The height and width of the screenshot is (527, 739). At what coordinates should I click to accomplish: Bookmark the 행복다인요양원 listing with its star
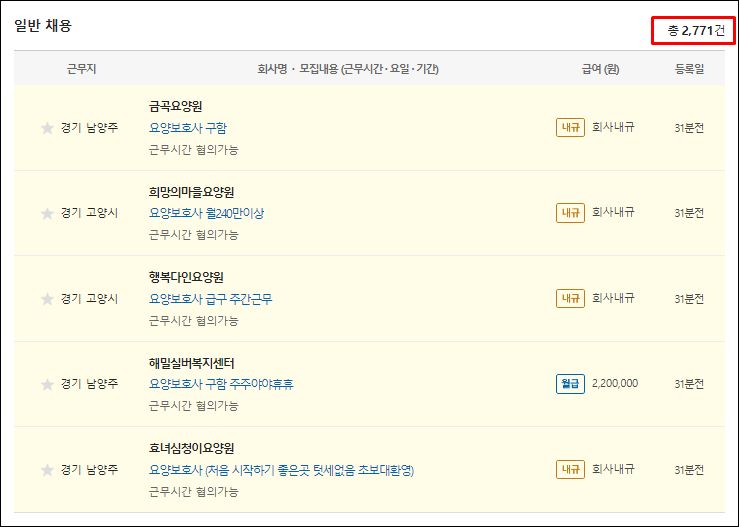point(46,299)
